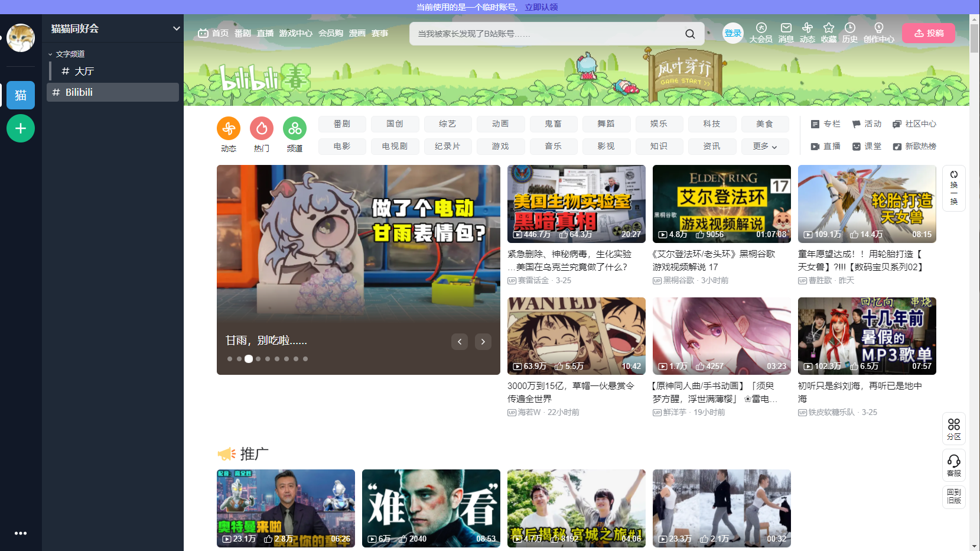
Task: Click the green add server plus button
Action: tap(21, 128)
